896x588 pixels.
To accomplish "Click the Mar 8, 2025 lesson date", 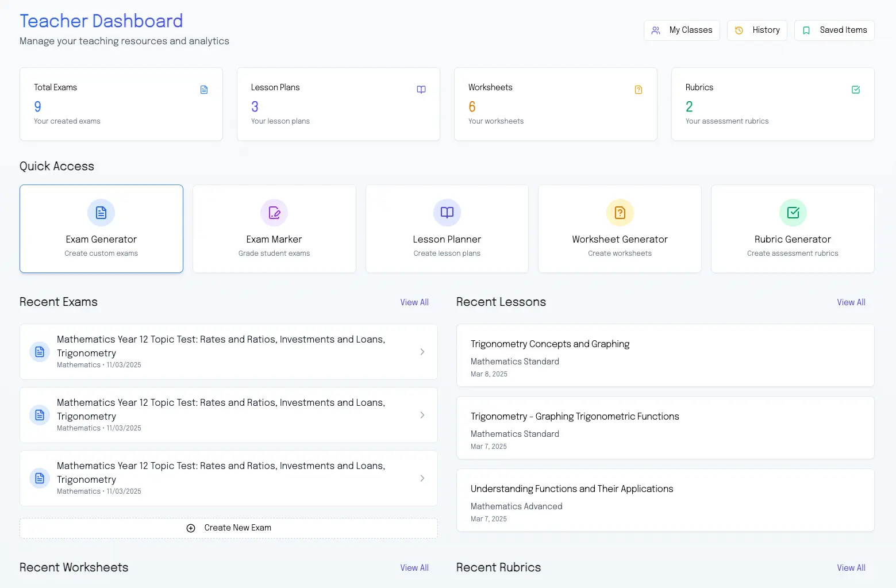I will [x=489, y=374].
